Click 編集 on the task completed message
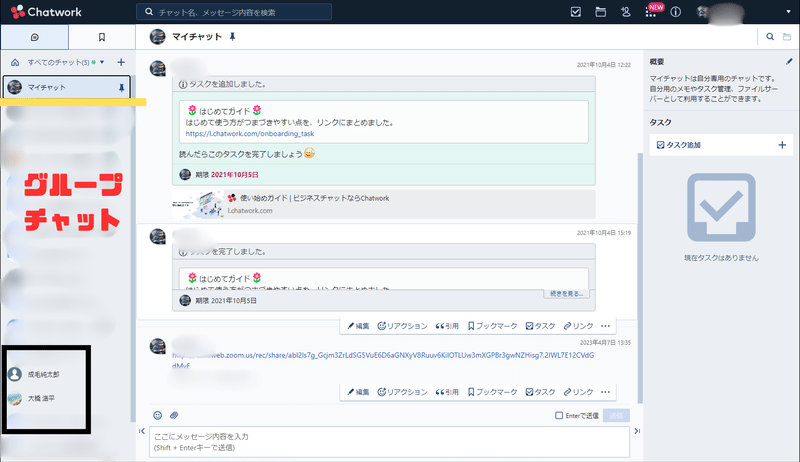The image size is (800, 462). click(358, 326)
